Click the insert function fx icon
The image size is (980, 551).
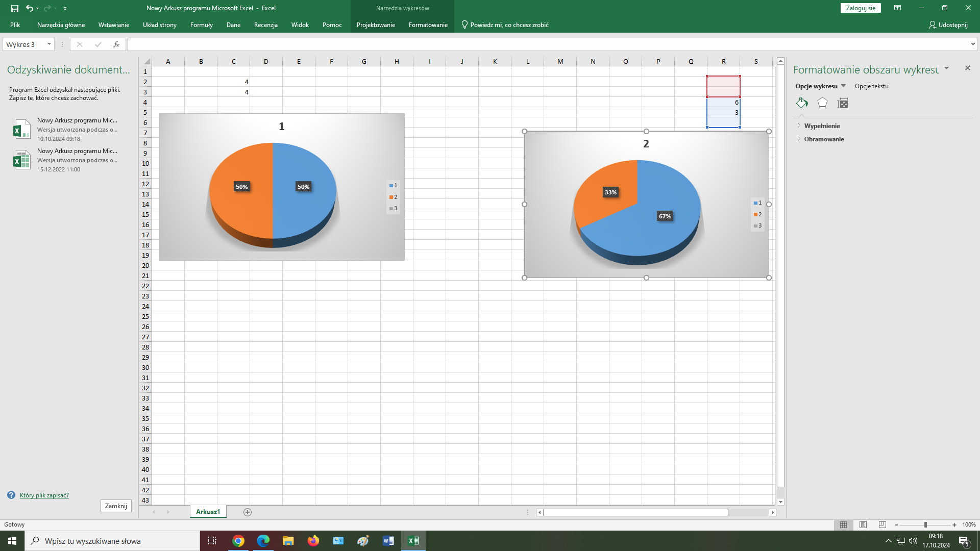click(116, 44)
